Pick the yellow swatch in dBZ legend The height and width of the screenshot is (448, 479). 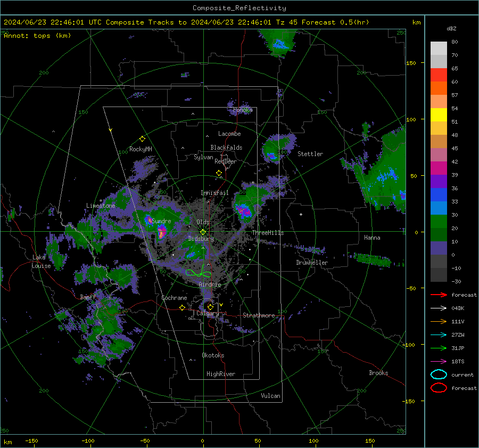pos(439,115)
